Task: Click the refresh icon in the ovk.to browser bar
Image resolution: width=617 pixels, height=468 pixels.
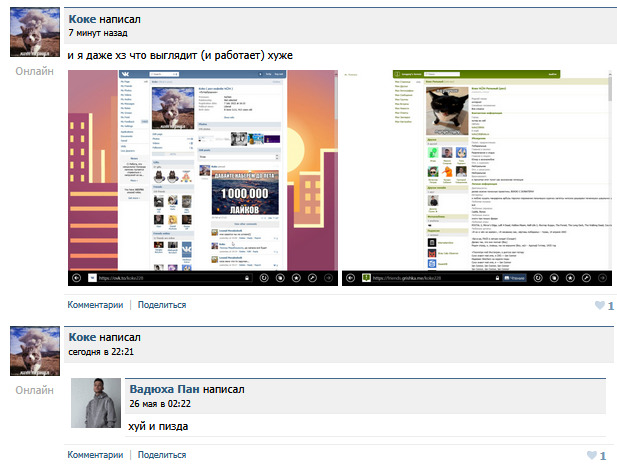Action: tap(264, 278)
